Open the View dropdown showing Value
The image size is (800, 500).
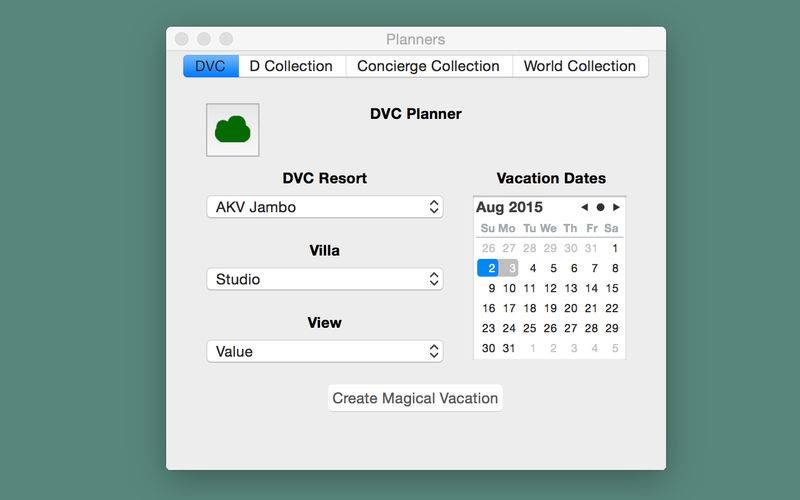325,352
